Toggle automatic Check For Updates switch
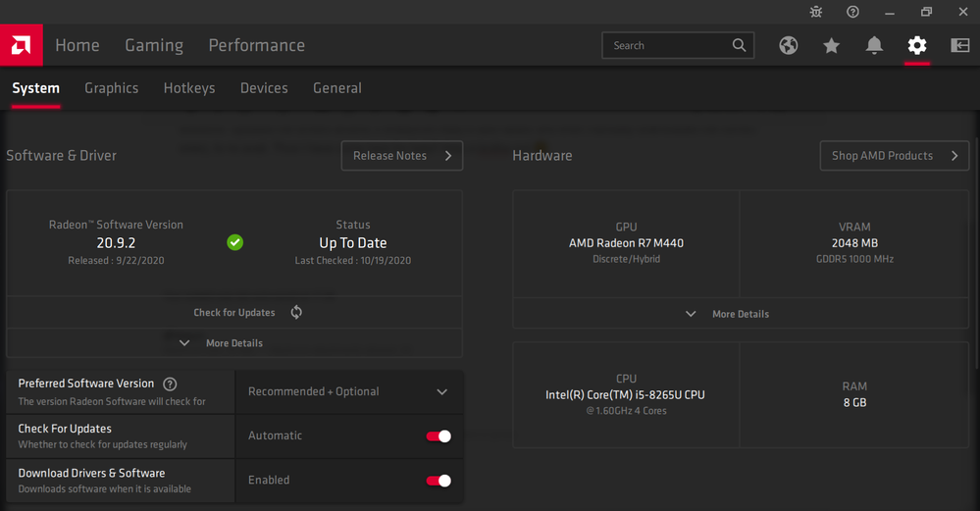 pos(438,436)
